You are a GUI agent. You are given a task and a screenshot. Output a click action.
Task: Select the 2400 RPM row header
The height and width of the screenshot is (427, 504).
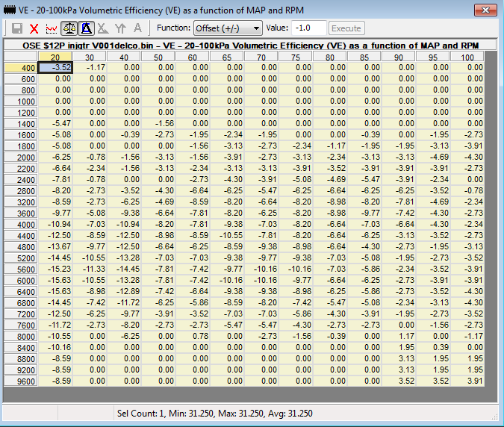coord(21,180)
